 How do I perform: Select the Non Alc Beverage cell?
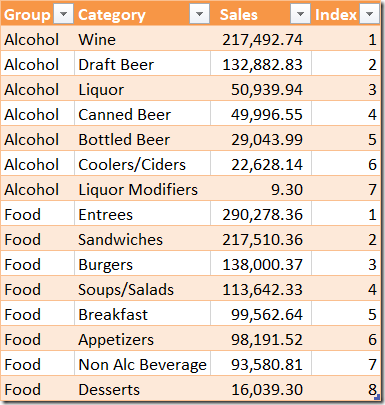pos(142,364)
